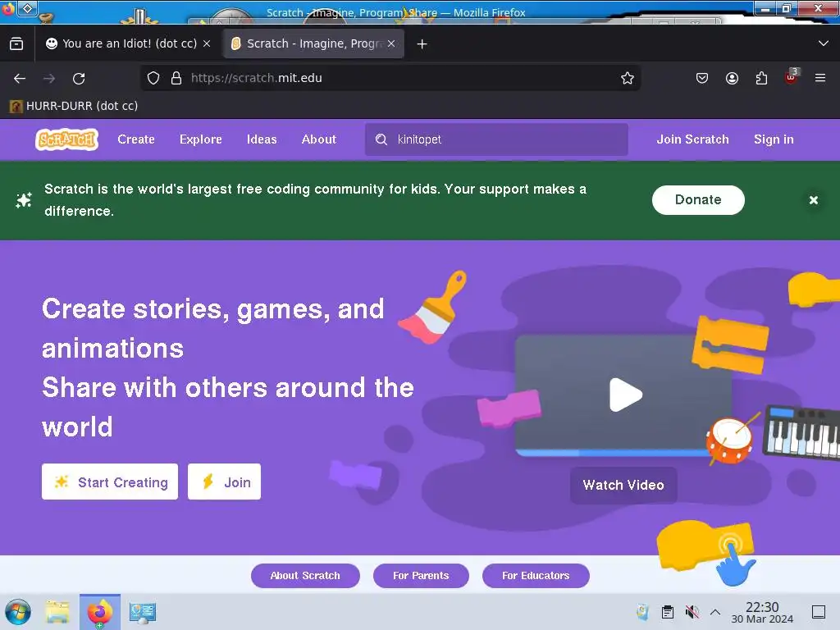840x630 pixels.
Task: Bookmark this page with the star
Action: coord(628,78)
